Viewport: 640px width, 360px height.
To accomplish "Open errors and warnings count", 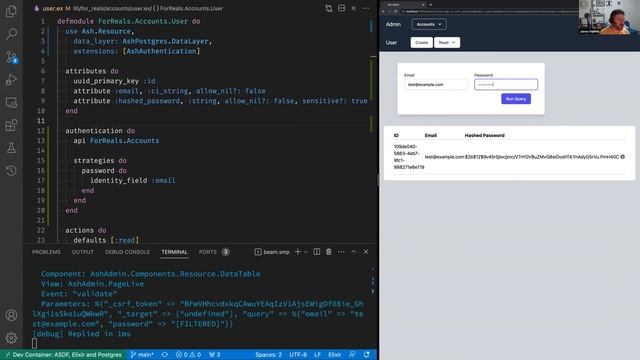I will (x=188, y=355).
